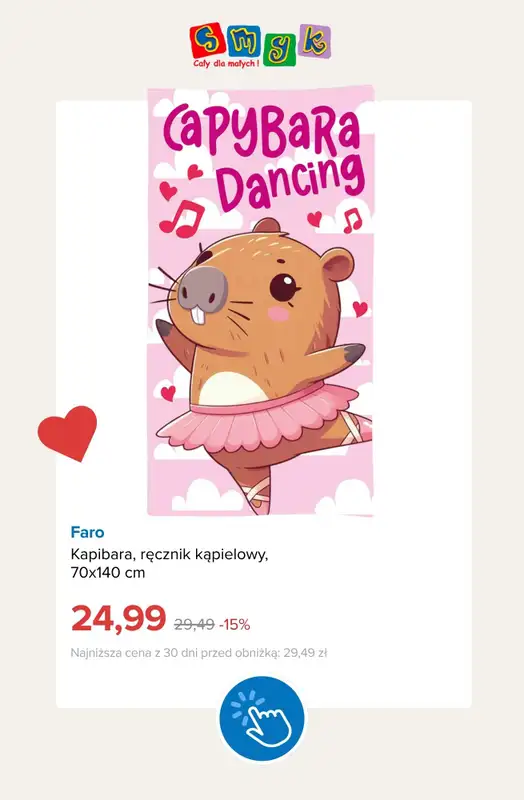Click the -15% discount label

[x=234, y=624]
